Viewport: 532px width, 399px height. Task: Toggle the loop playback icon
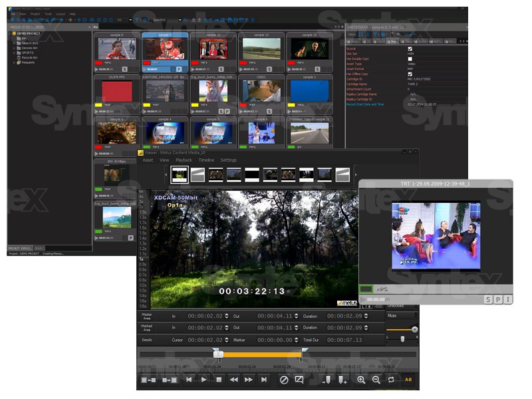pos(391,380)
